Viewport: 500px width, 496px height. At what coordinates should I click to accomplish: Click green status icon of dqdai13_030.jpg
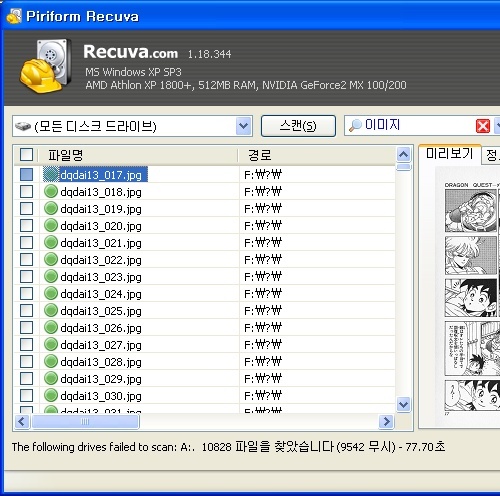click(51, 396)
